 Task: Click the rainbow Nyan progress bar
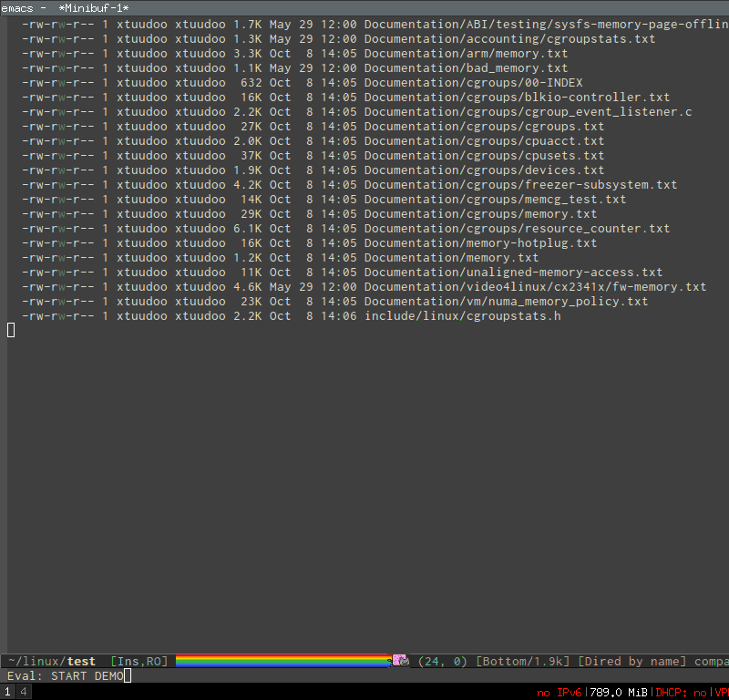282,659
